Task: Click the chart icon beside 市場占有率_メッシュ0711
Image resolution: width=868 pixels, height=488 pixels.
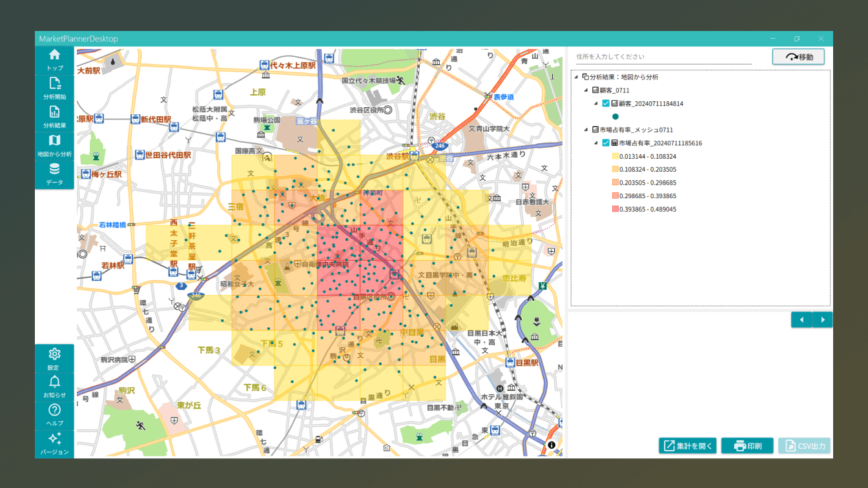Action: [x=595, y=130]
